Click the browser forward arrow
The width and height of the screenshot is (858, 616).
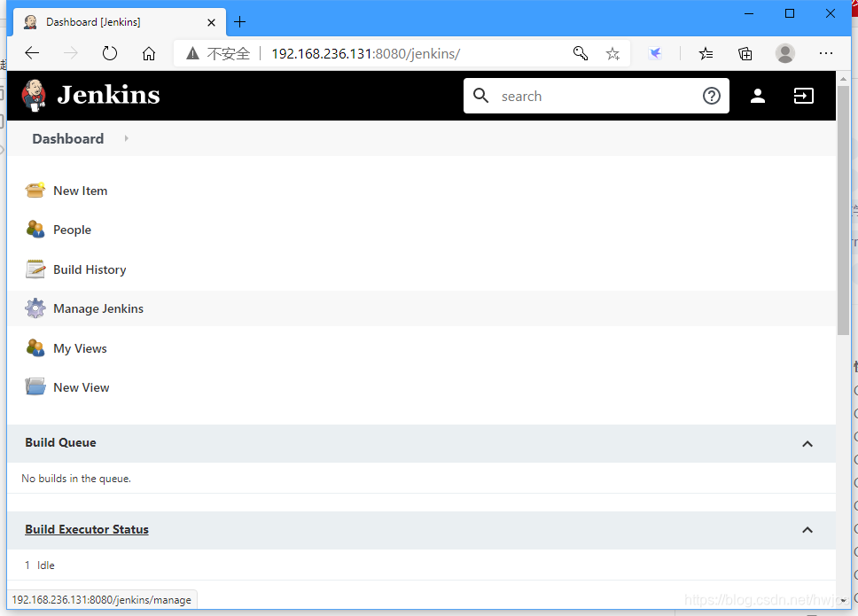(71, 53)
